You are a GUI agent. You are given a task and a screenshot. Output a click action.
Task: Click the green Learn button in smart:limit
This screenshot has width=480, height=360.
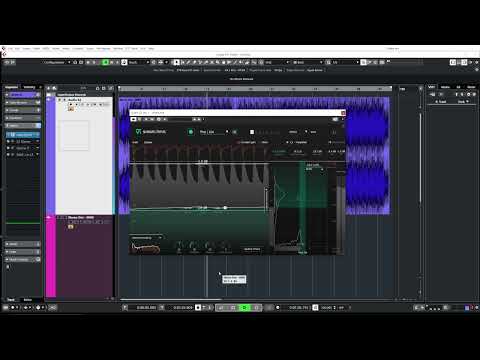pos(191,132)
